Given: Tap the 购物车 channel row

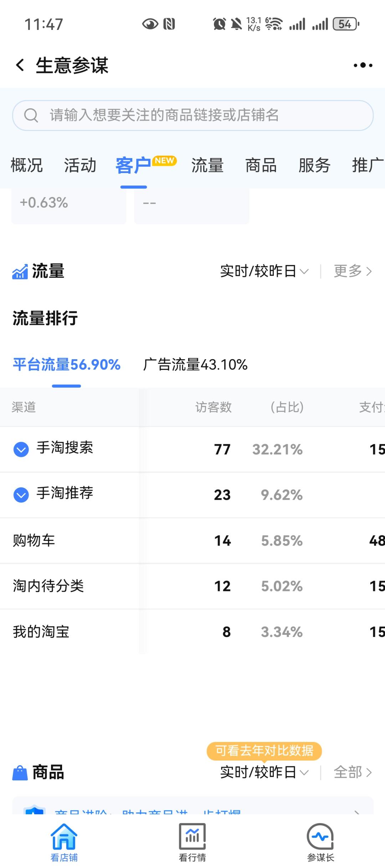Looking at the screenshot, I should pyautogui.click(x=192, y=541).
